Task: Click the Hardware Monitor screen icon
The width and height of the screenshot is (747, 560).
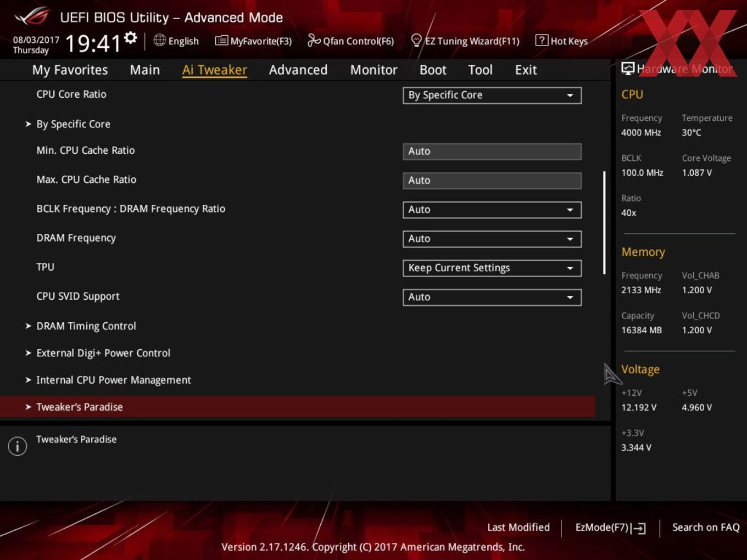Action: pyautogui.click(x=628, y=69)
